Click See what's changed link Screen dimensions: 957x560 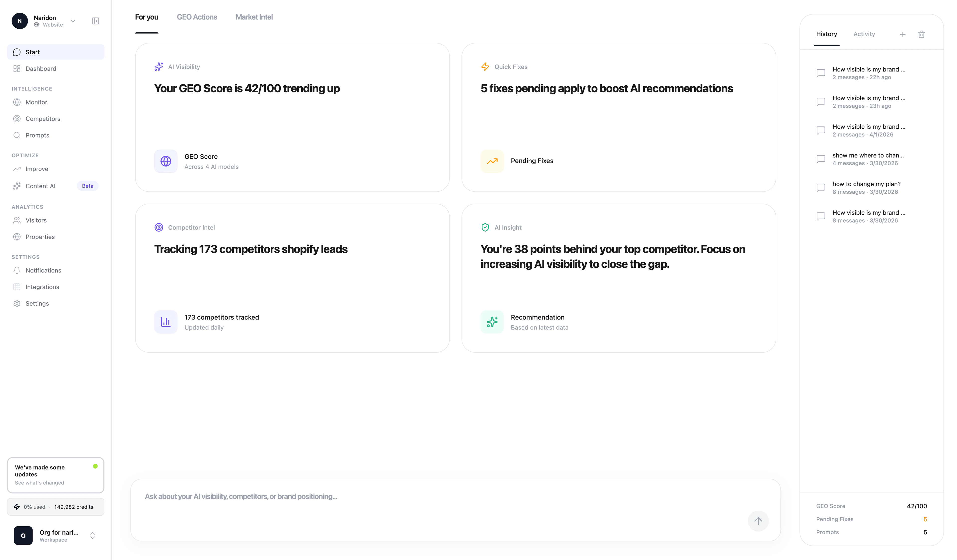click(x=39, y=482)
